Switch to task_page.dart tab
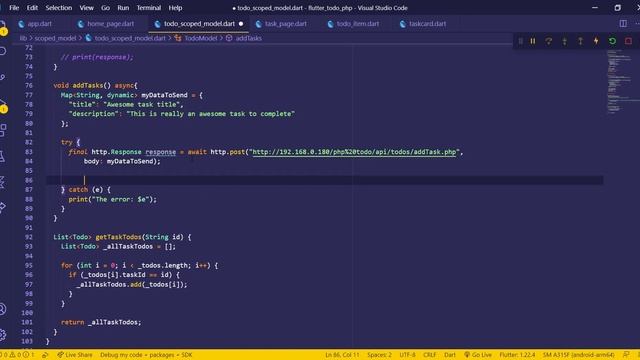Image resolution: width=640 pixels, height=360 pixels. tap(286, 24)
